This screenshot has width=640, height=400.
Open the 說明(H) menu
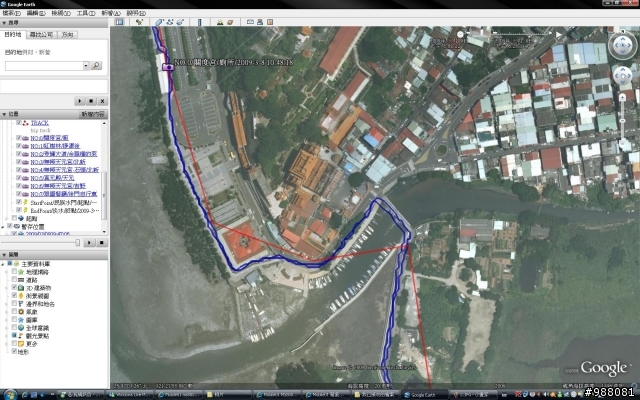pyautogui.click(x=136, y=13)
